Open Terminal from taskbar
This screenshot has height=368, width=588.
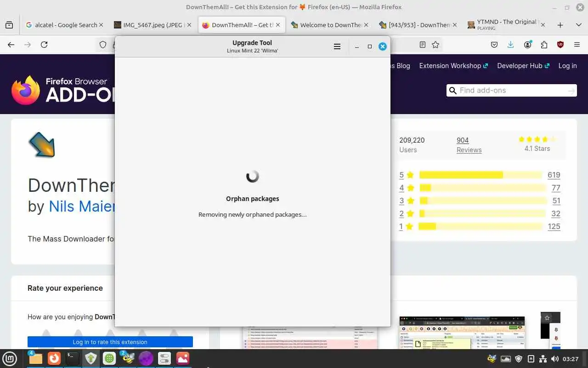point(73,358)
